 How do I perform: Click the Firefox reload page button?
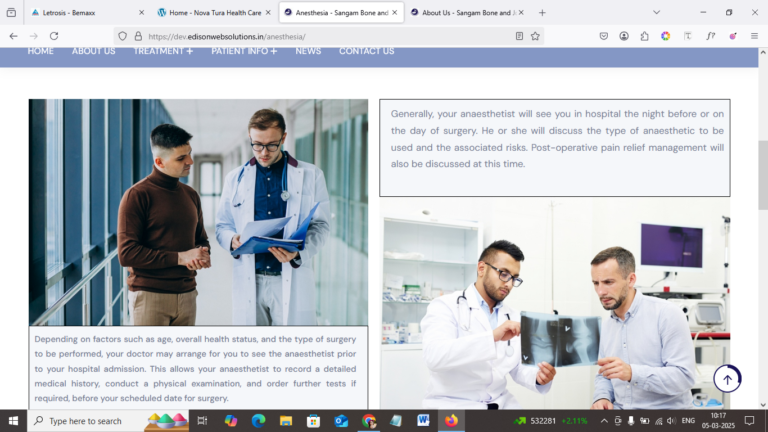(54, 36)
